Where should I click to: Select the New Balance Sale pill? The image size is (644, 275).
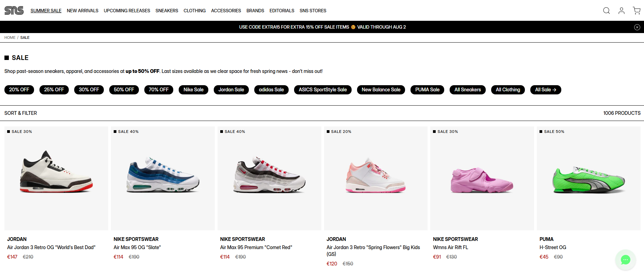381,90
